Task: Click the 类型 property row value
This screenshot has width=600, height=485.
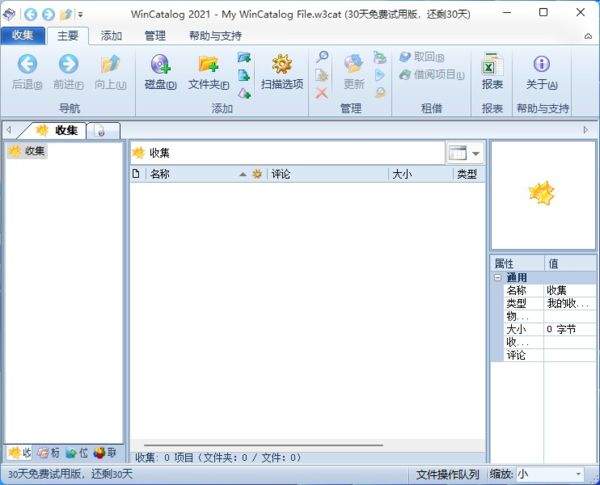Action: [570, 303]
